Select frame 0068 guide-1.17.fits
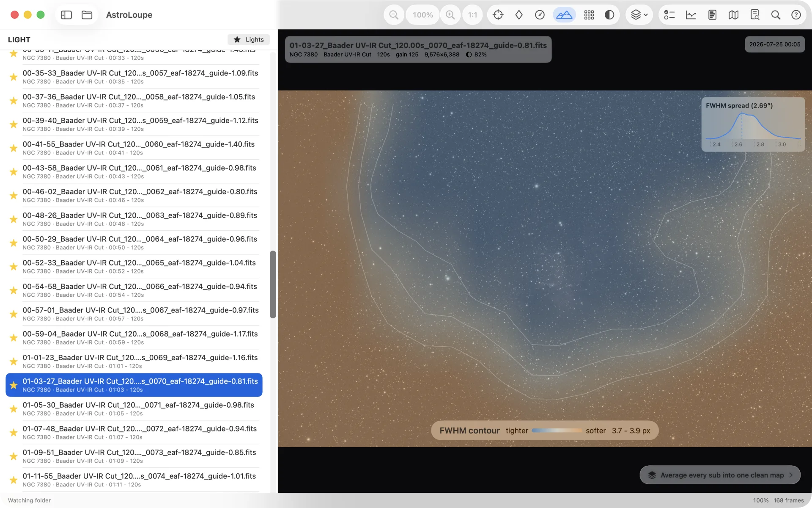812x508 pixels. point(134,337)
